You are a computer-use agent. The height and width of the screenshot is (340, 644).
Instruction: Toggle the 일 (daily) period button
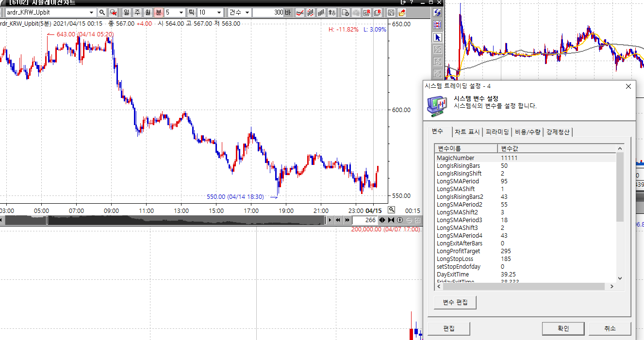[x=126, y=13]
